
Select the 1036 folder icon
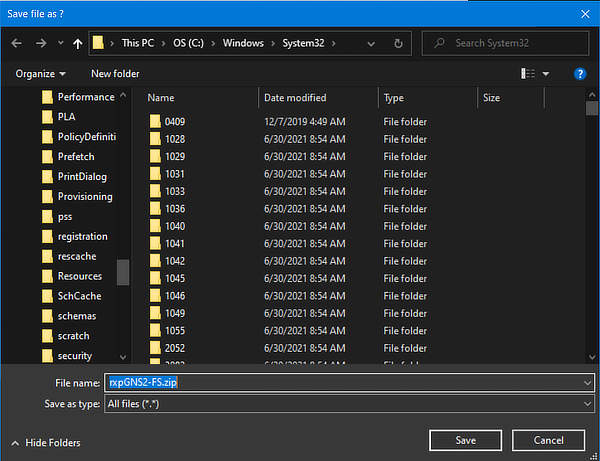[155, 209]
